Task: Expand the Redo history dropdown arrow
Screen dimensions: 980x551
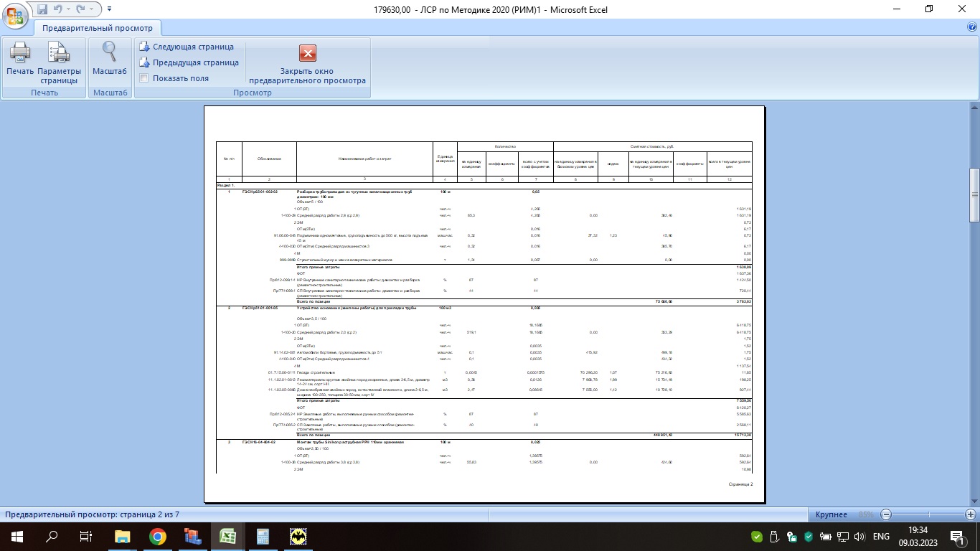Action: pyautogui.click(x=93, y=9)
